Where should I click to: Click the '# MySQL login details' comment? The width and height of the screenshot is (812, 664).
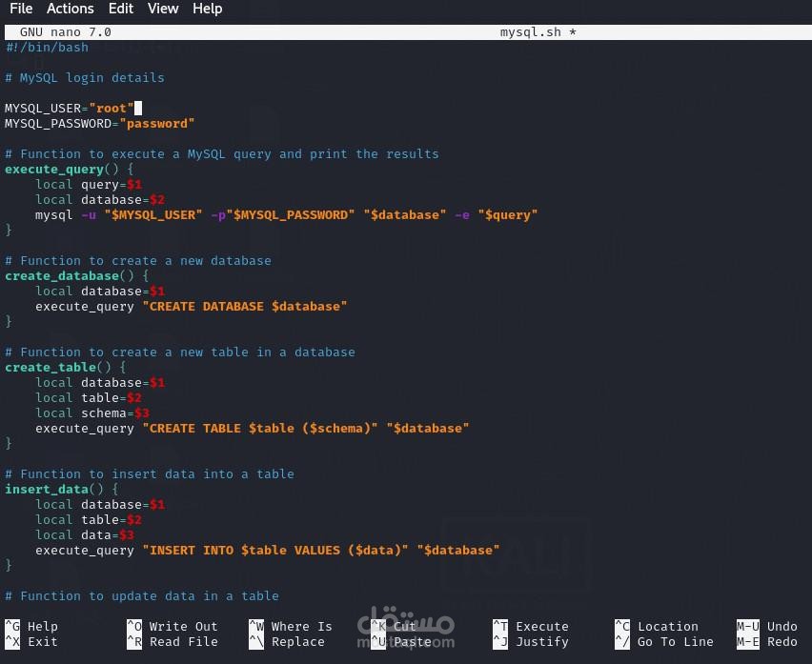[85, 78]
